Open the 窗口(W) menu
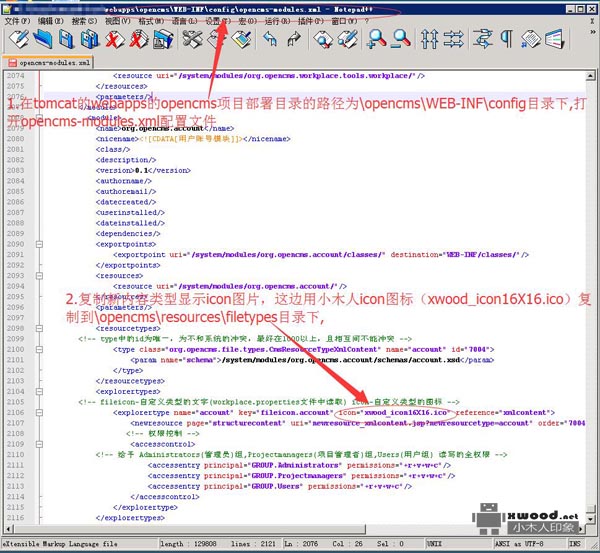Image resolution: width=600 pixels, height=553 pixels. (344, 21)
